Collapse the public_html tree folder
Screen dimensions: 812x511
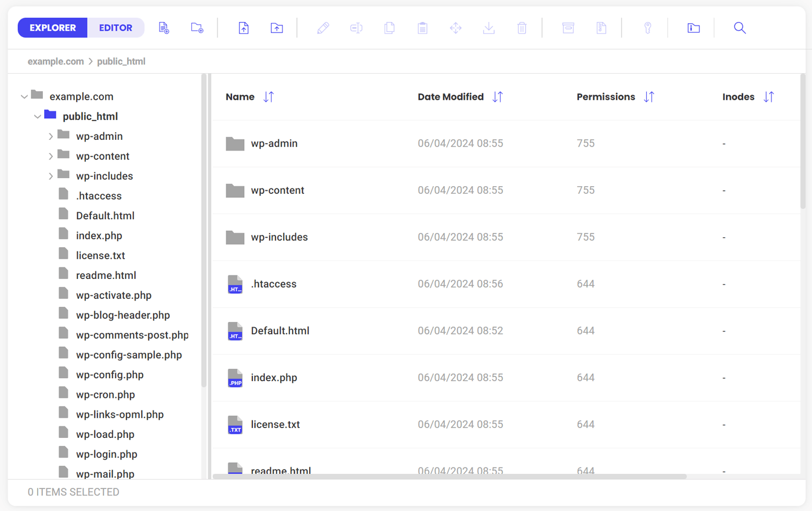point(37,116)
